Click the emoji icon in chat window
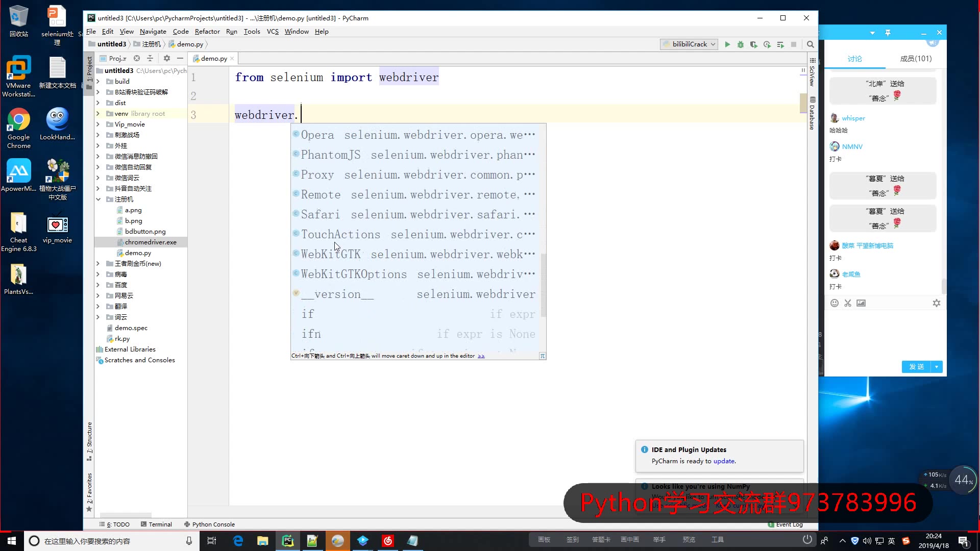The image size is (980, 551). pos(835,303)
